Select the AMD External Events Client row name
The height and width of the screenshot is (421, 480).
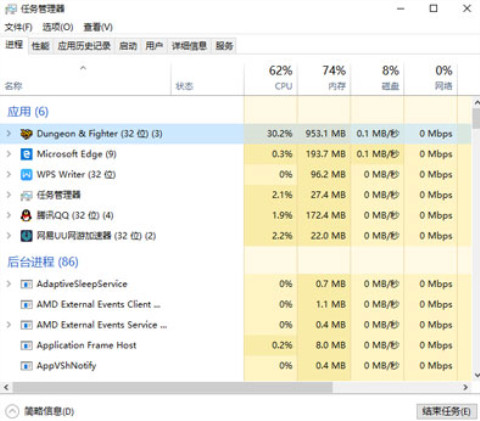[x=98, y=304]
